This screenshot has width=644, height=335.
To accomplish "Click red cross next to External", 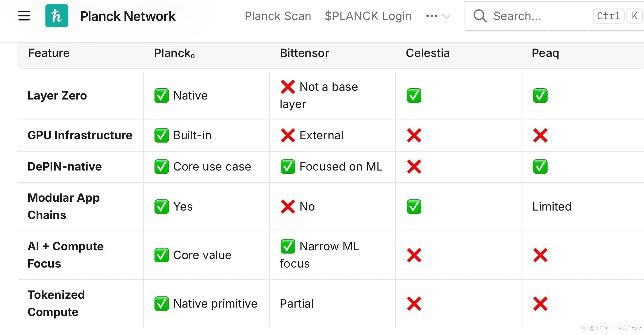I will tap(288, 135).
